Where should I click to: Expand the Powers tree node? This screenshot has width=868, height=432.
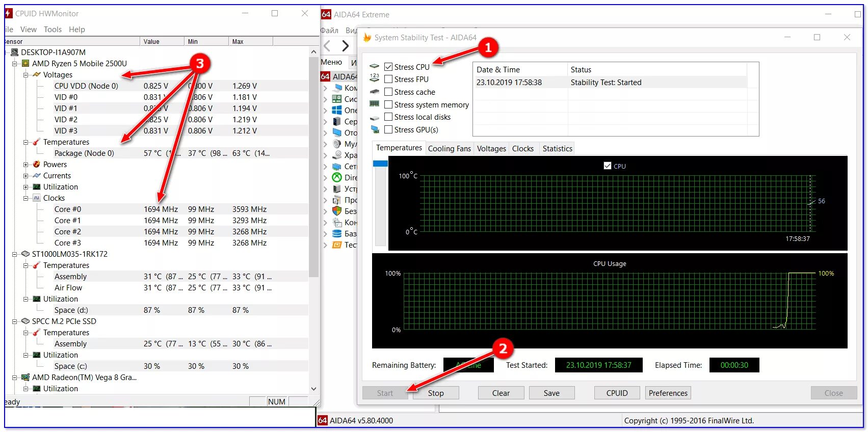tap(25, 165)
